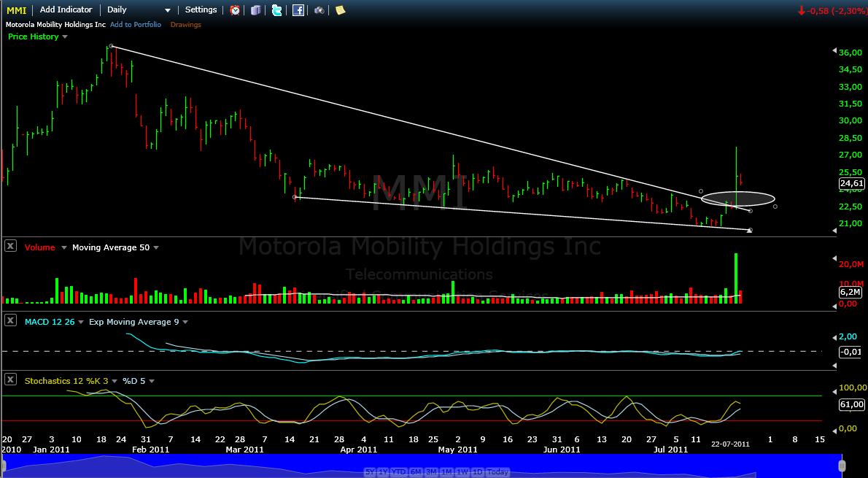The image size is (868, 478).
Task: Click the Exp Moving Average 9 label
Action: 134,322
